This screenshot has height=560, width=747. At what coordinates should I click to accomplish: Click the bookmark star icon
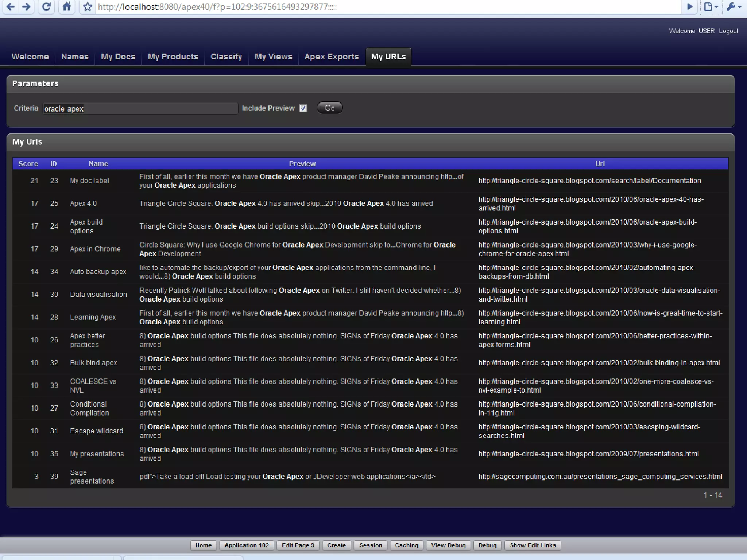pos(88,7)
